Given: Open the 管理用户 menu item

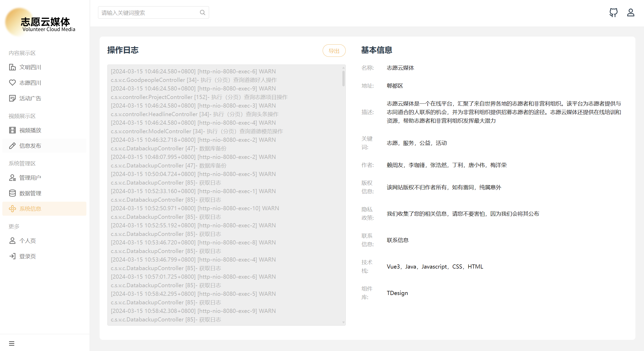Looking at the screenshot, I should [x=30, y=178].
